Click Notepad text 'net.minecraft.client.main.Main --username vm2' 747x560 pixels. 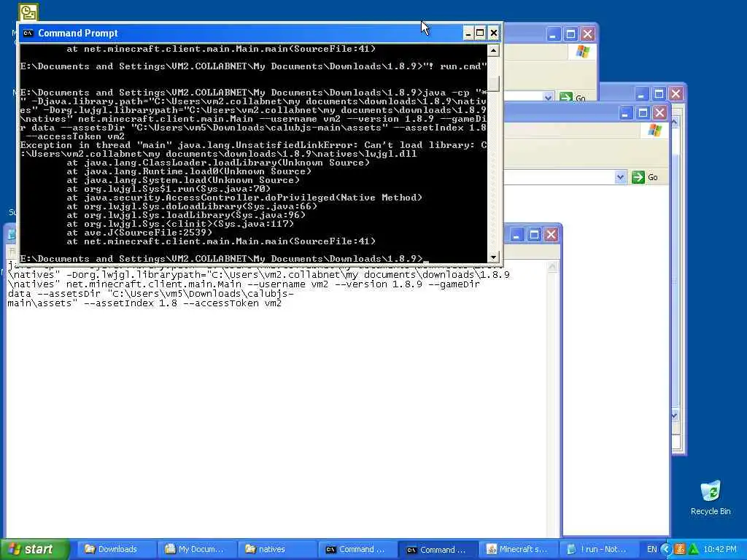pyautogui.click(x=197, y=284)
